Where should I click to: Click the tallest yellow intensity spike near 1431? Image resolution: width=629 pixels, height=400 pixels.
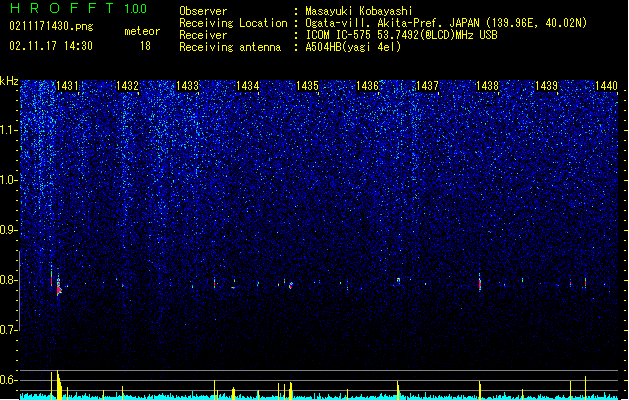(x=58, y=384)
